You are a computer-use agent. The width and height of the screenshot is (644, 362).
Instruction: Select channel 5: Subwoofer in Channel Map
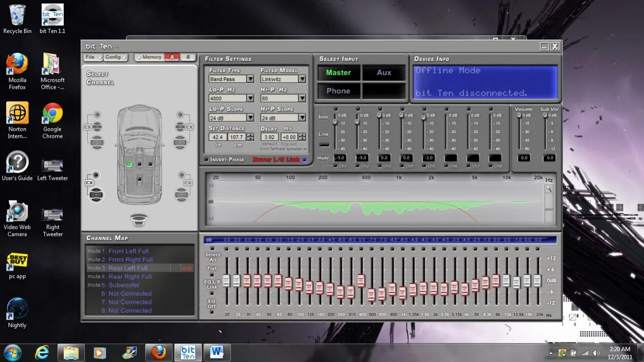(120, 285)
